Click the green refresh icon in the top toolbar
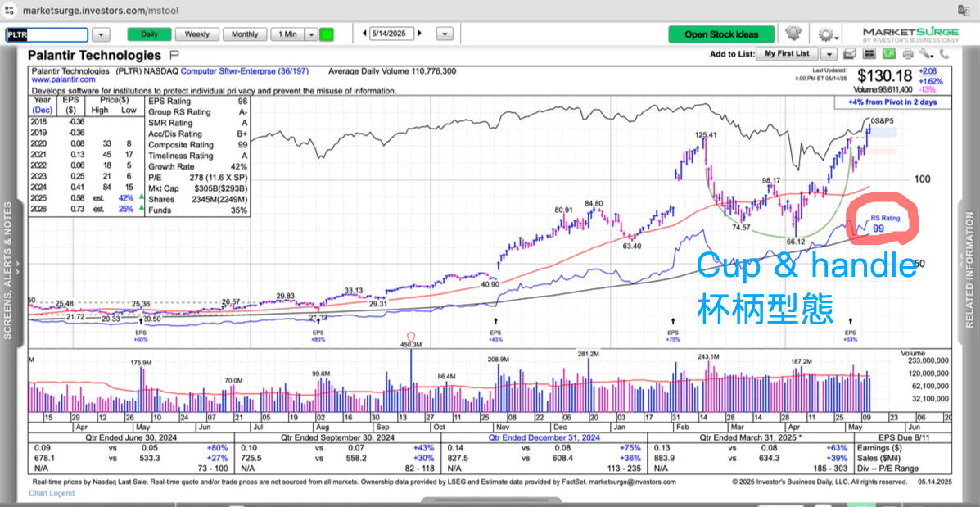The height and width of the screenshot is (507, 980). (x=889, y=54)
